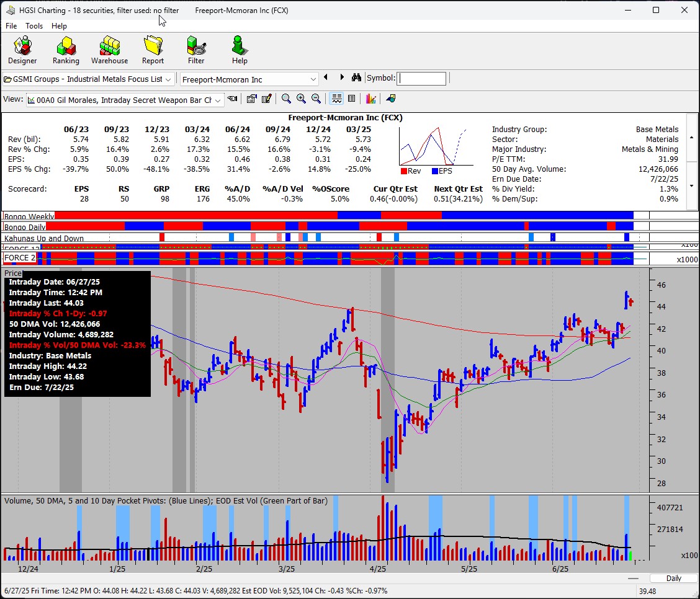Switch to the list view icon
700x599 pixels.
[x=352, y=99]
